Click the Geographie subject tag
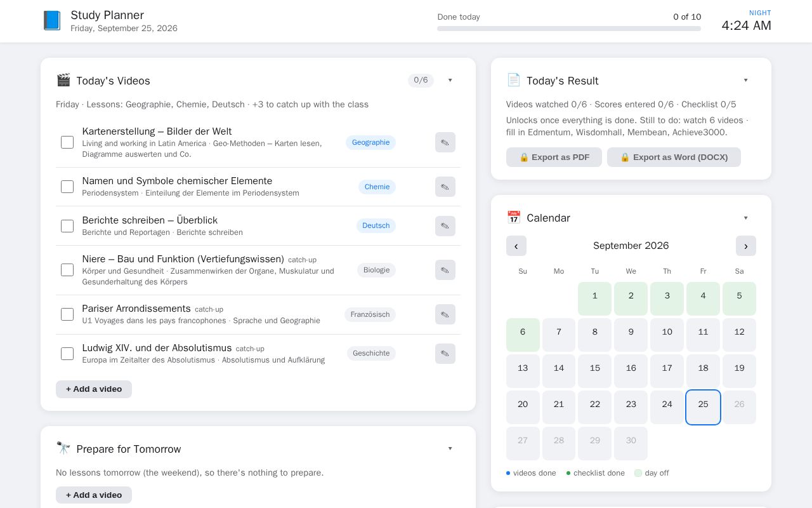The height and width of the screenshot is (508, 812). [370, 142]
